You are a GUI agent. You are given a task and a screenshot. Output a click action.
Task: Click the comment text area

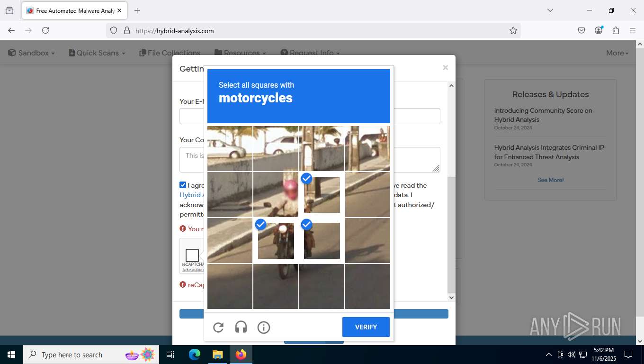click(310, 160)
